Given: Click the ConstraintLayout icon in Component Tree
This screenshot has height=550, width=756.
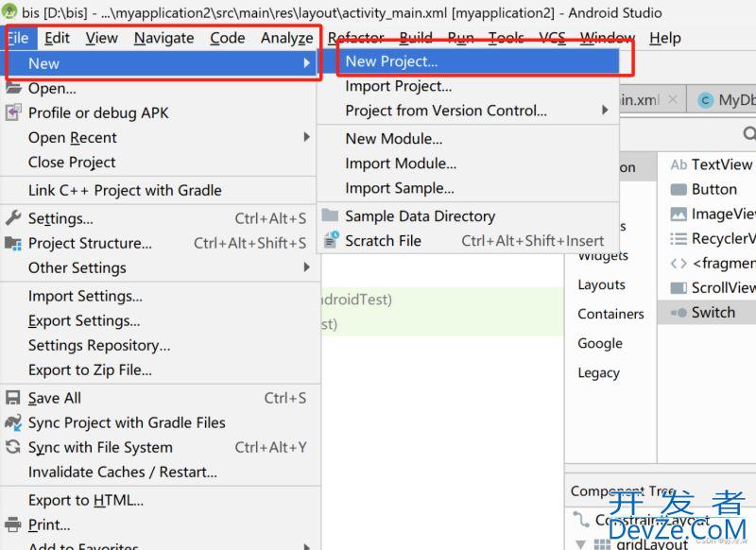Looking at the screenshot, I should click(x=581, y=520).
